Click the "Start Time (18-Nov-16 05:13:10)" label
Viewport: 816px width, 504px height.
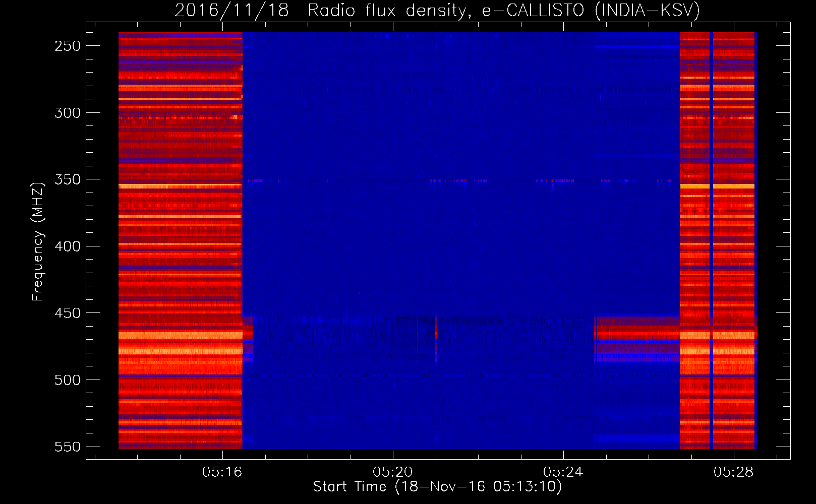[437, 487]
